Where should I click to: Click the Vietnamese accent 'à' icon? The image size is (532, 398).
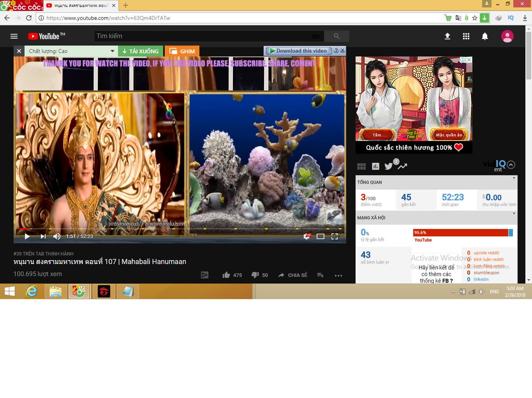point(466,18)
